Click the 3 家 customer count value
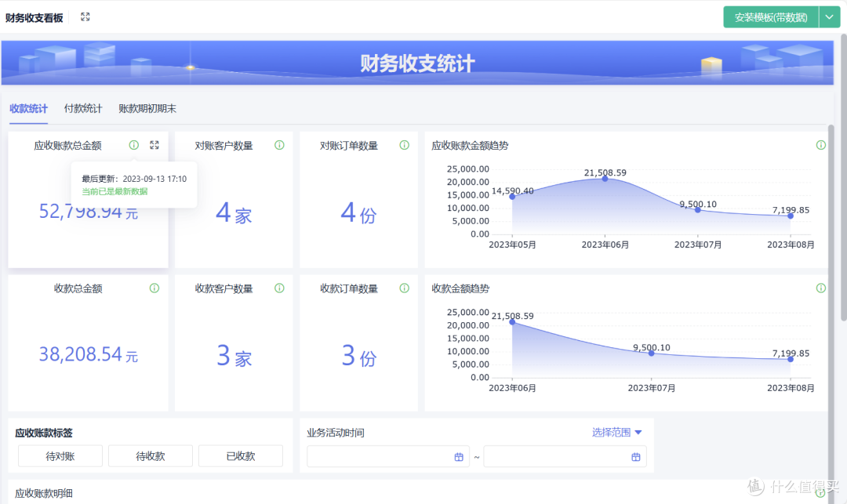Screen dimensions: 847x504 point(234,356)
